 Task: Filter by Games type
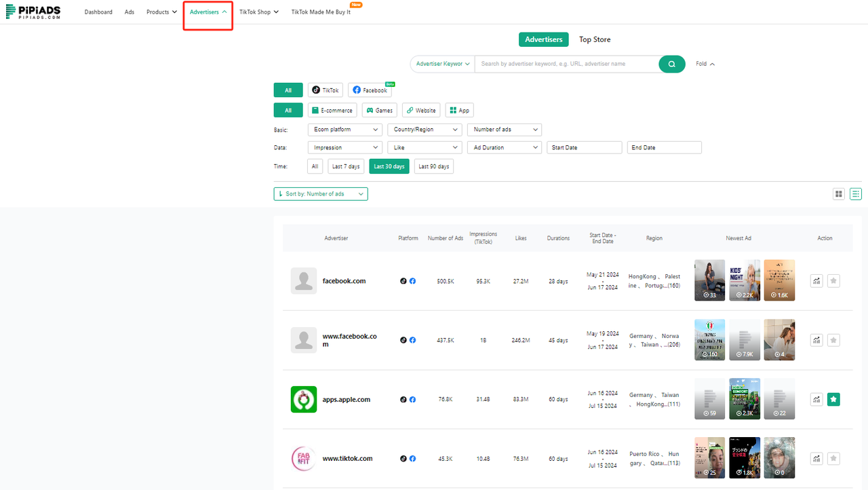click(379, 110)
